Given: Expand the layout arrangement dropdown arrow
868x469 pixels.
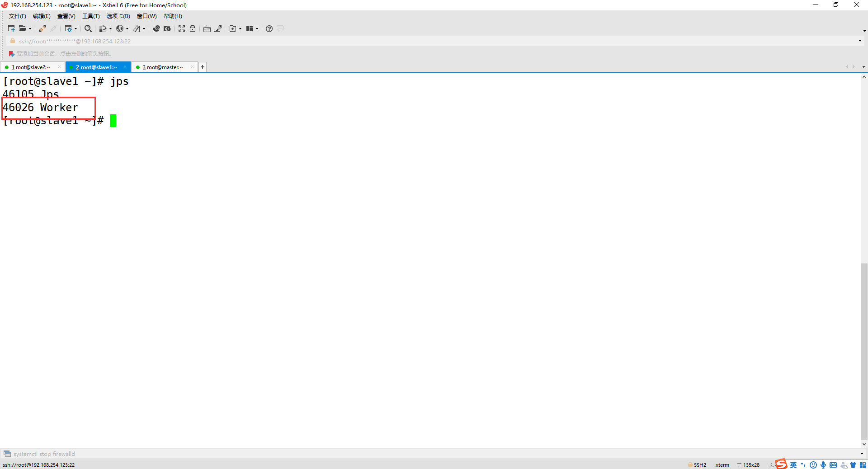Looking at the screenshot, I should (x=257, y=29).
